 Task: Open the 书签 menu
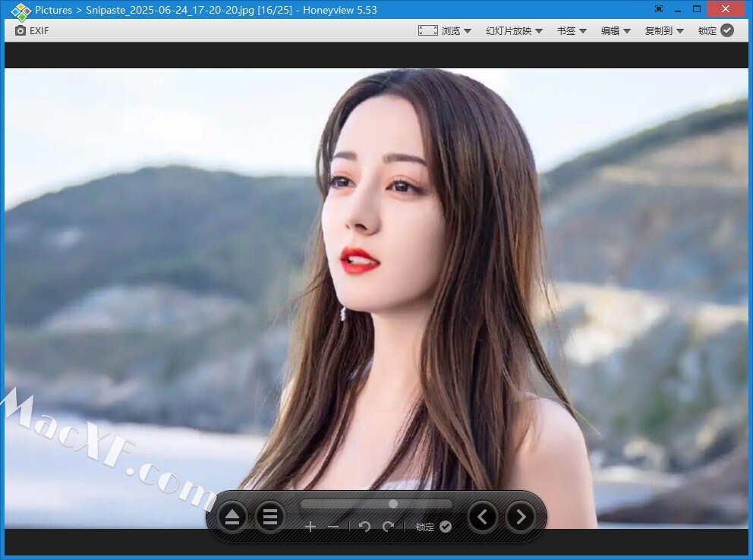[566, 30]
